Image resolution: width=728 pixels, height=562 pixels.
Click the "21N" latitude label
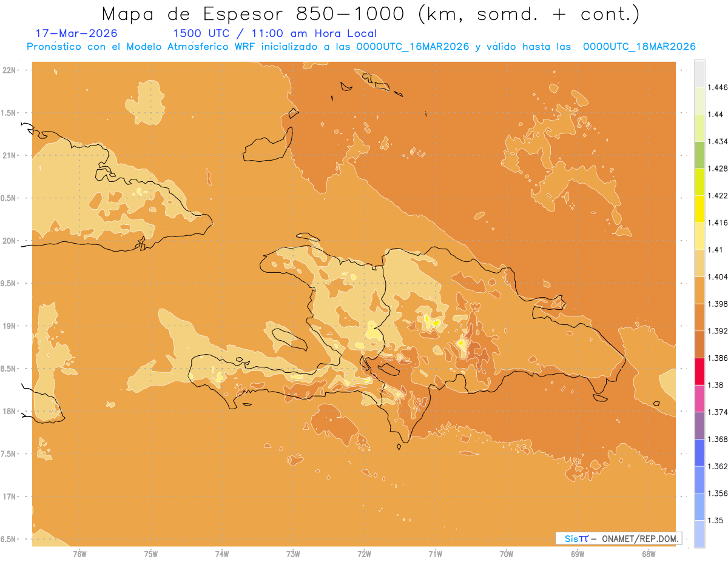tap(9, 155)
